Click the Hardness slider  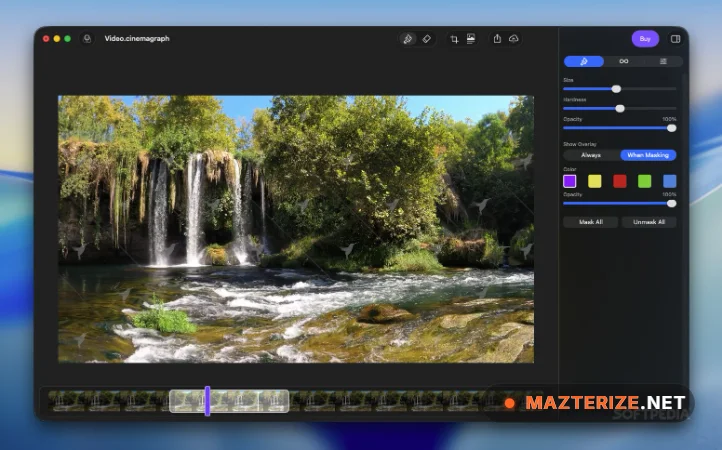click(x=620, y=109)
